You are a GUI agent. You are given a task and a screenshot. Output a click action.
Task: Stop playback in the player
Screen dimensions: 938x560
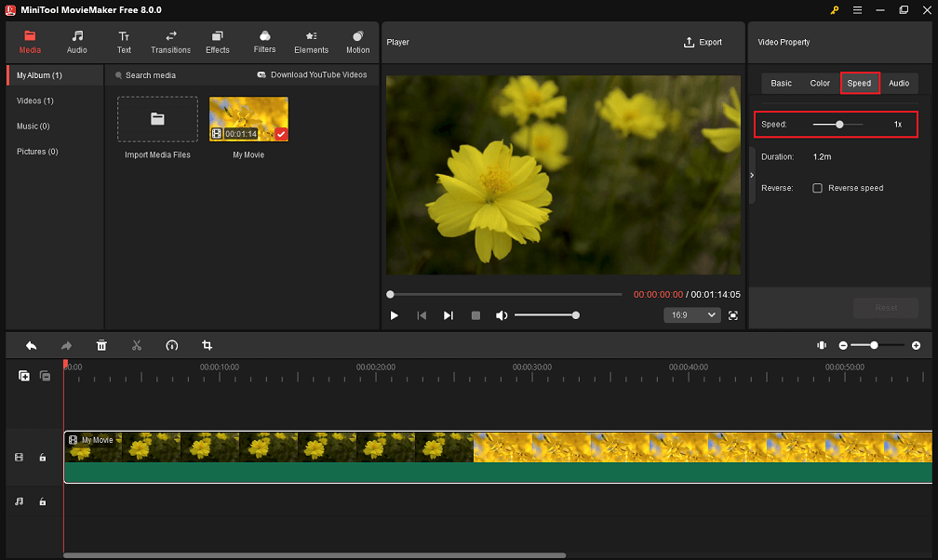[476, 315]
